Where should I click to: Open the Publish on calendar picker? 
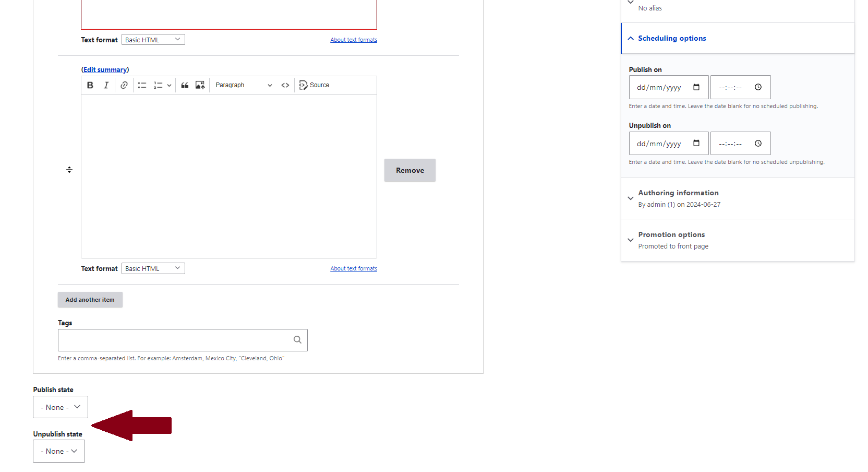pyautogui.click(x=697, y=87)
